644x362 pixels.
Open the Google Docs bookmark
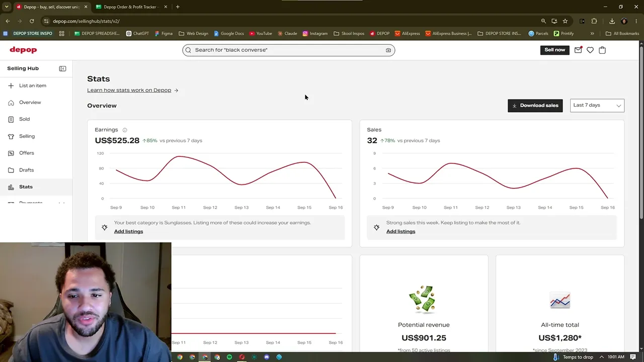click(228, 34)
